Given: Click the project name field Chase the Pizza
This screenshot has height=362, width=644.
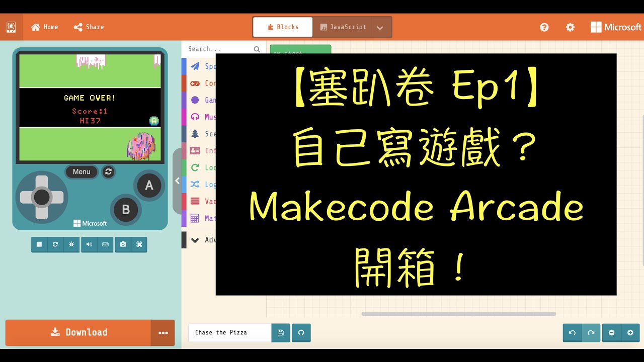Looking at the screenshot, I should 230,332.
